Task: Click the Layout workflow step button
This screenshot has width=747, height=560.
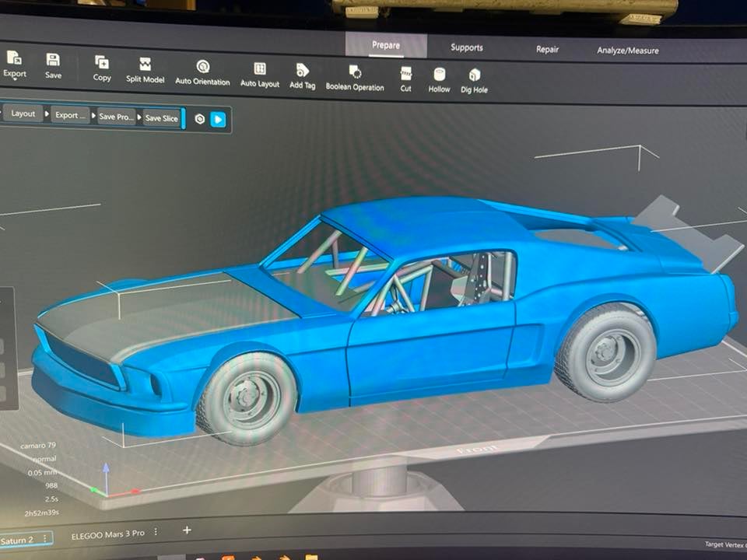Action: [23, 114]
